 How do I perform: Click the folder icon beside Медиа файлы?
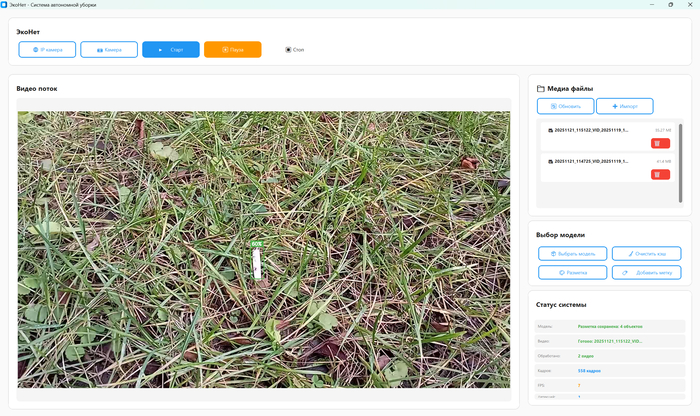541,89
